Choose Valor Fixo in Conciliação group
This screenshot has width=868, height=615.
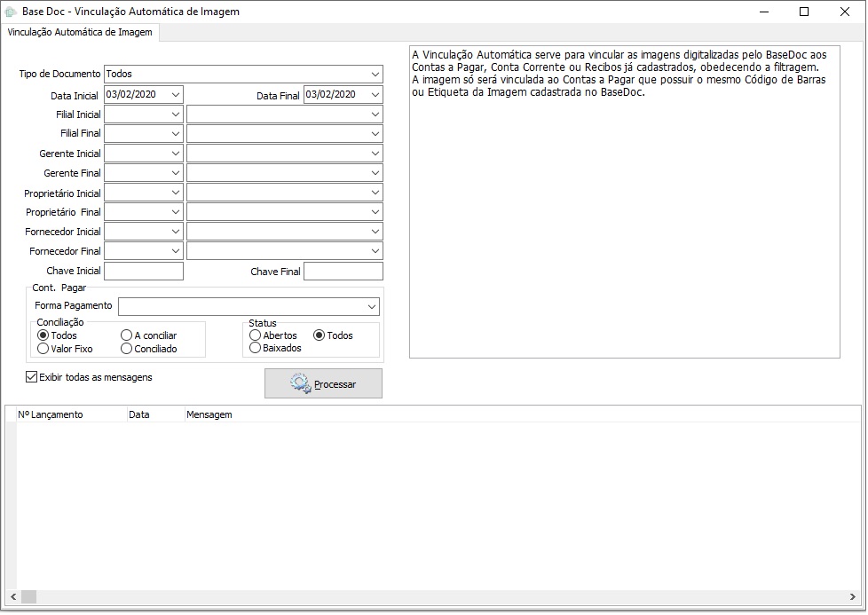(x=43, y=349)
